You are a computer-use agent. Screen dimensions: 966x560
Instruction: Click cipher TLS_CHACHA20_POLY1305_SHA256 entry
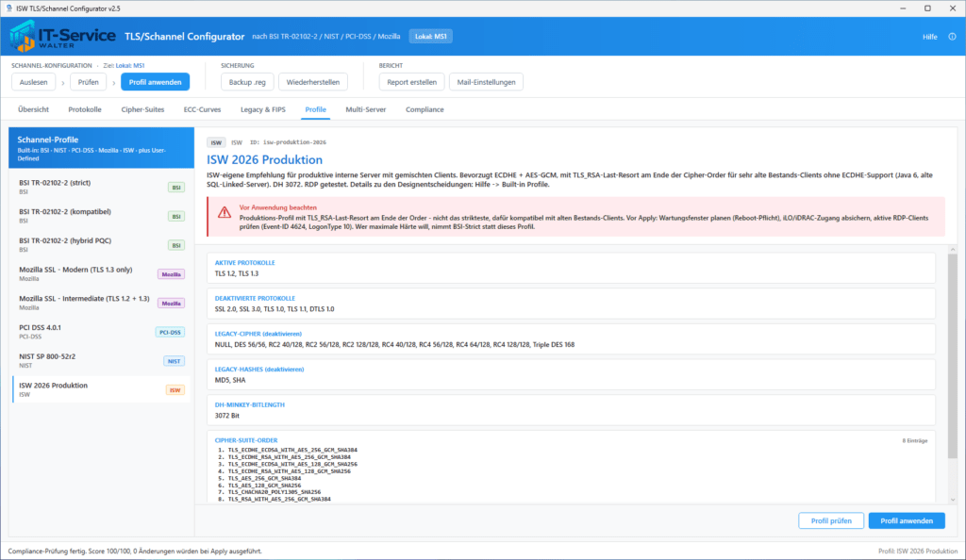point(275,492)
